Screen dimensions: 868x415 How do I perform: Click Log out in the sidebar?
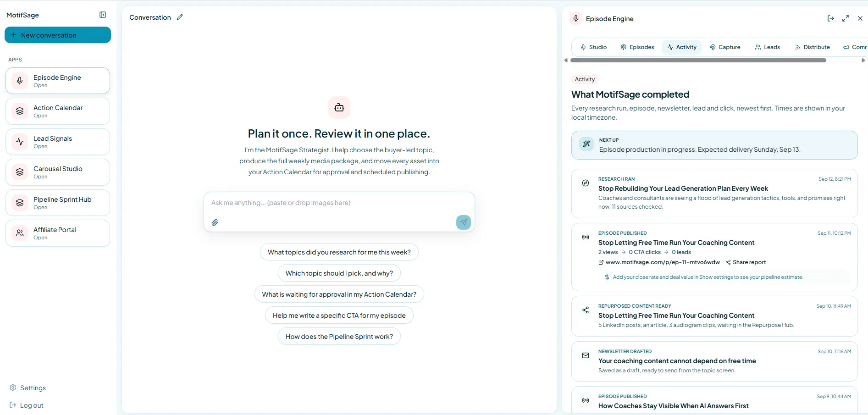[27, 405]
